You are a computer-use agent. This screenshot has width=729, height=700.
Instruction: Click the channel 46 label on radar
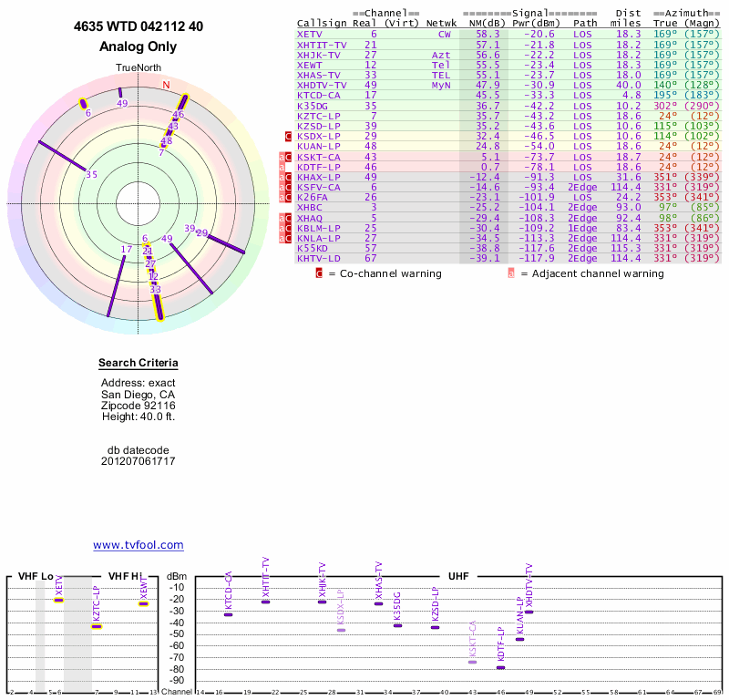179,115
